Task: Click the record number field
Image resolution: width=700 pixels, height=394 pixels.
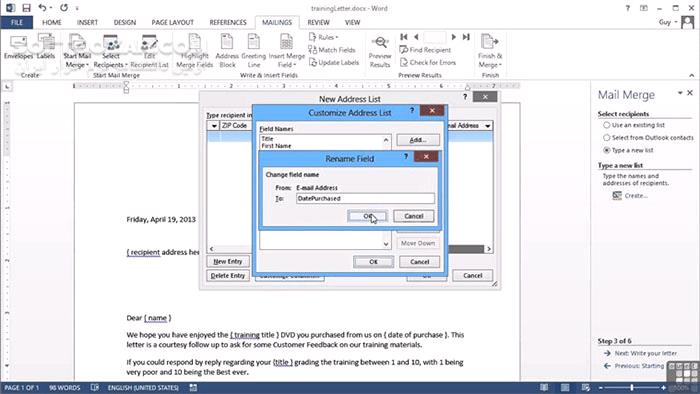Action: [435, 37]
